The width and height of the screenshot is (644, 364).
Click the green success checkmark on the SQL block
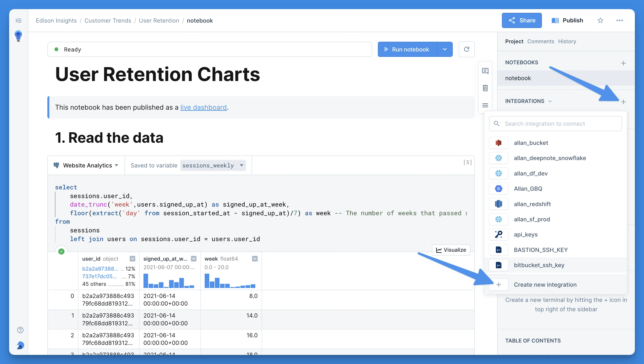pos(61,251)
